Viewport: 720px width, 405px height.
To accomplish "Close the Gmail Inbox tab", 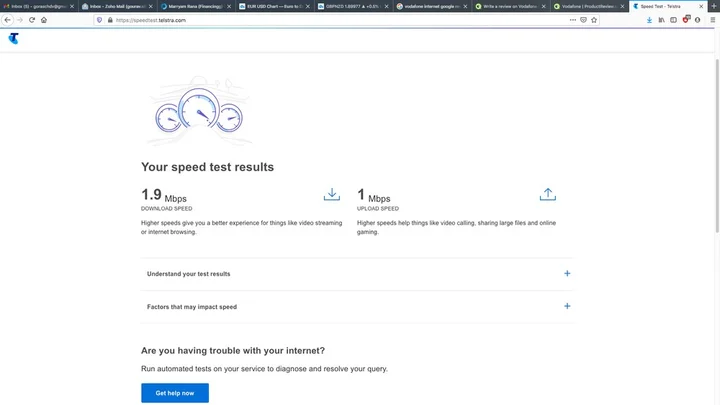I will (72, 6).
